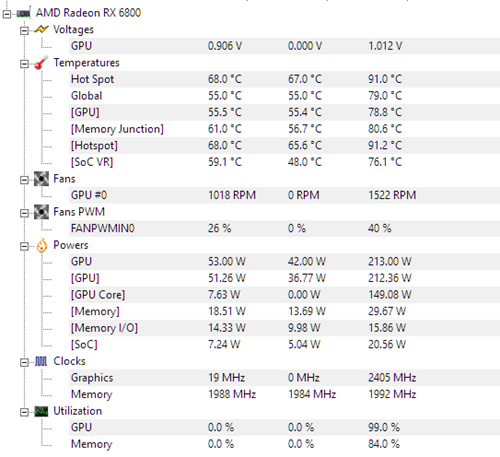Click the AMD Radeon RX 6800 graphics card icon
This screenshot has height=457, width=500.
(24, 13)
